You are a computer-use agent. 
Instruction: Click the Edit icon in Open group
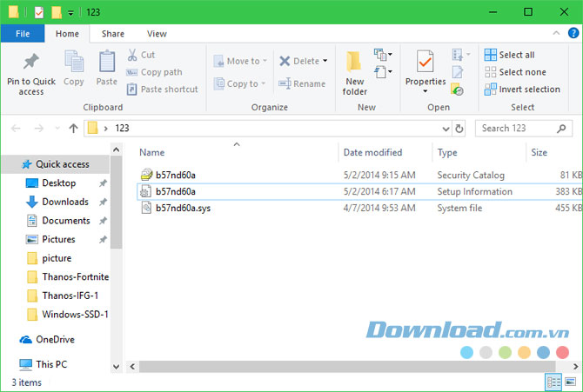tap(458, 72)
